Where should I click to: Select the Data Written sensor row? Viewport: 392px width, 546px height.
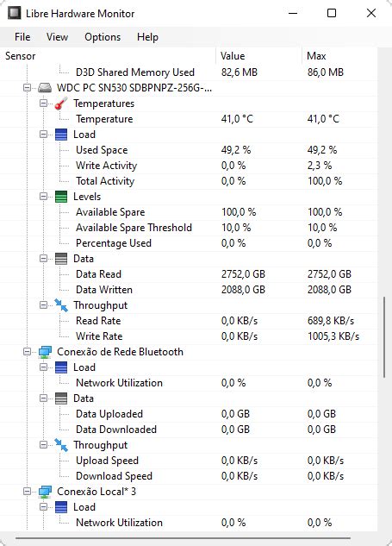[x=189, y=290]
